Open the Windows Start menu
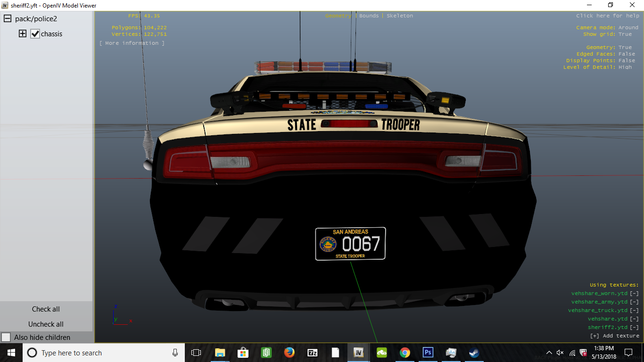The width and height of the screenshot is (644, 362). pyautogui.click(x=11, y=353)
